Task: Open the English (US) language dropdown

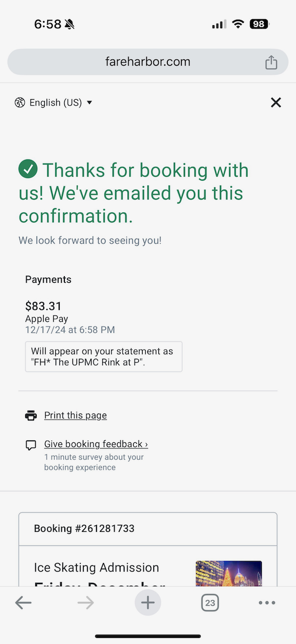Action: (x=54, y=103)
